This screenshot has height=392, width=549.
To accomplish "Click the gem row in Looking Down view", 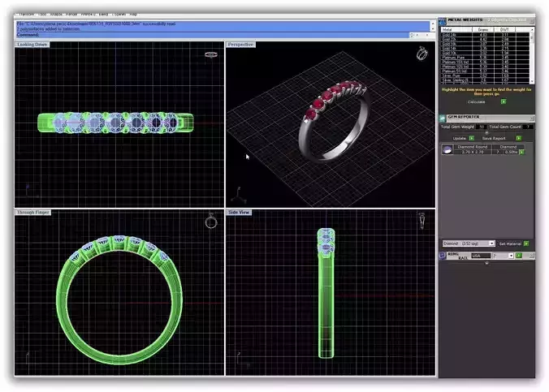I will pyautogui.click(x=115, y=123).
